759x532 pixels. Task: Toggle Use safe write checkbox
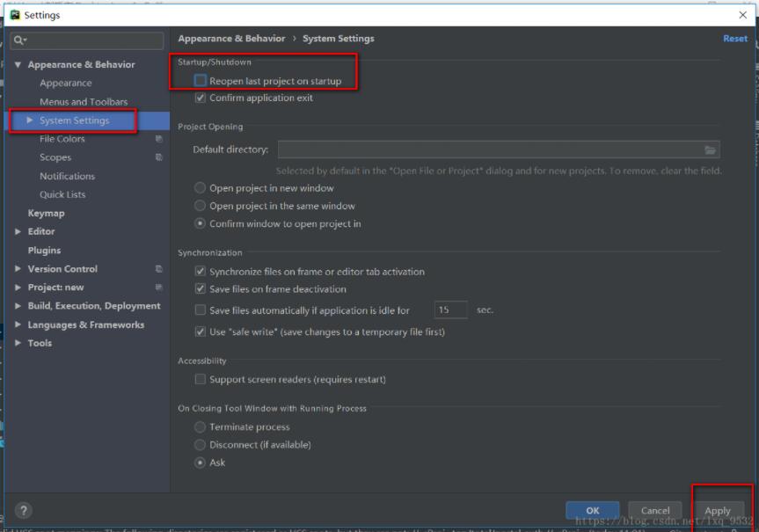point(200,332)
